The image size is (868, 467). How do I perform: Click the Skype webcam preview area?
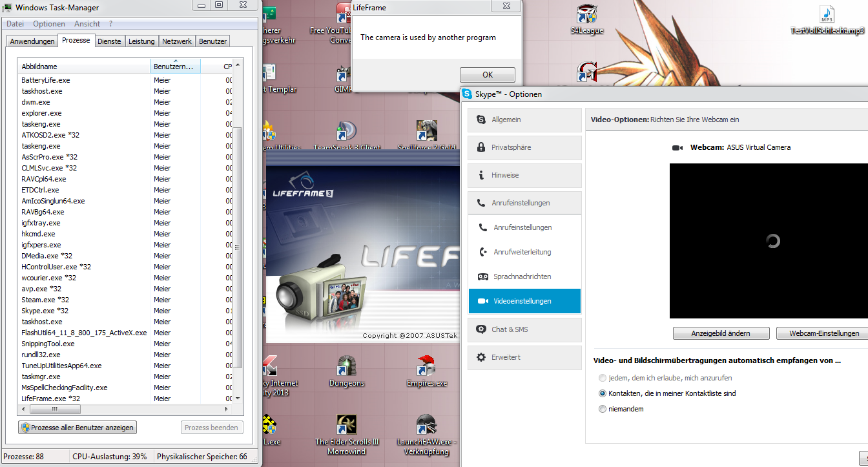click(769, 241)
